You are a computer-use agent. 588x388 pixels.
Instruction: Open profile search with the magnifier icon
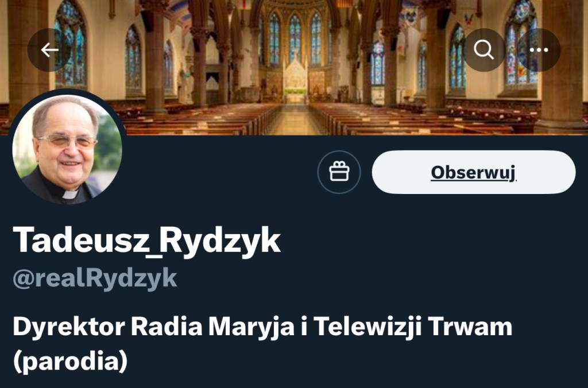[x=483, y=50]
